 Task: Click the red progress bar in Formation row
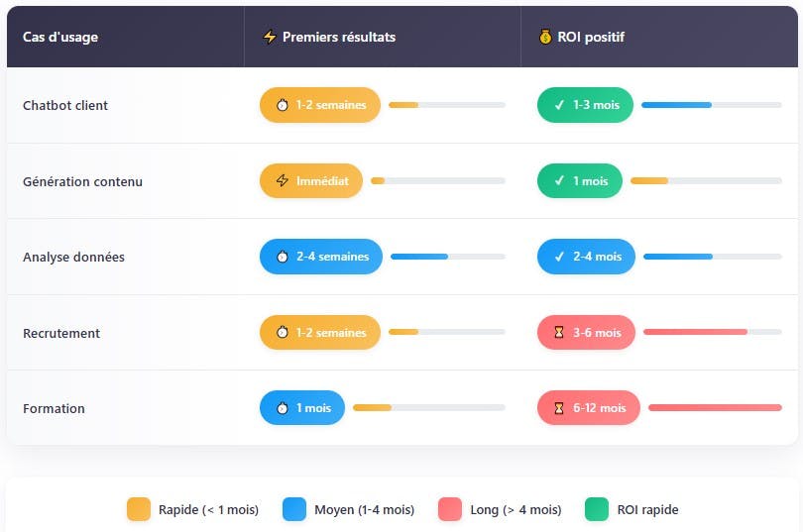714,407
